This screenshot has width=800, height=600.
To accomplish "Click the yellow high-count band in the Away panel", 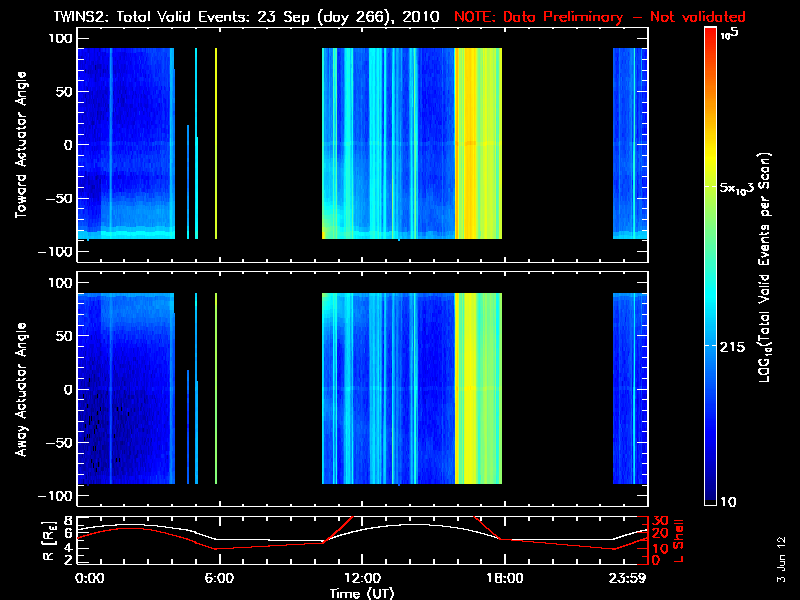I will coord(478,388).
